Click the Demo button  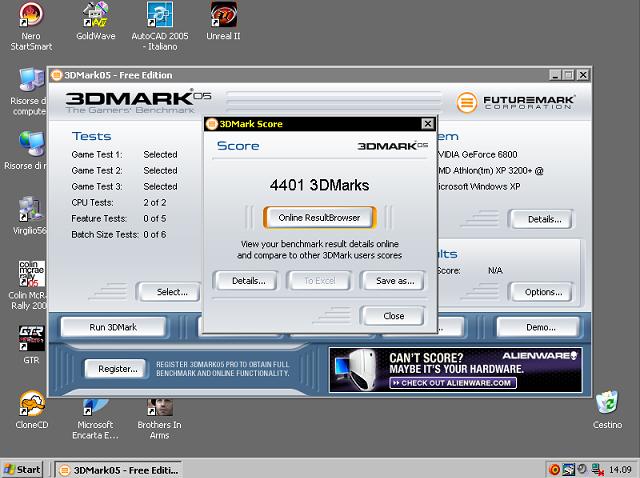pos(540,327)
